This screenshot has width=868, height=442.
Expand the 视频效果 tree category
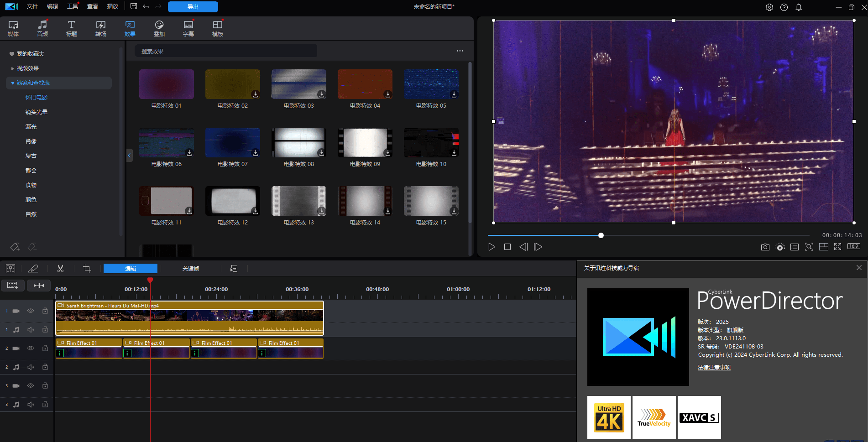[12, 68]
